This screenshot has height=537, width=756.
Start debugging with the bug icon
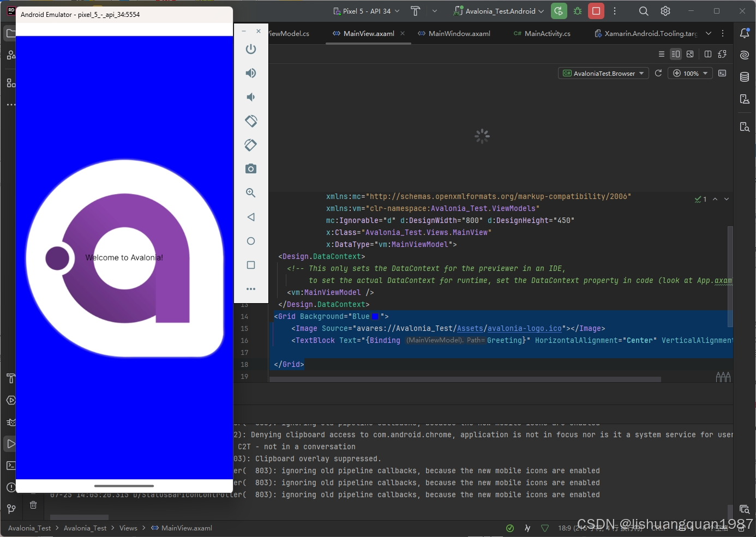tap(578, 11)
